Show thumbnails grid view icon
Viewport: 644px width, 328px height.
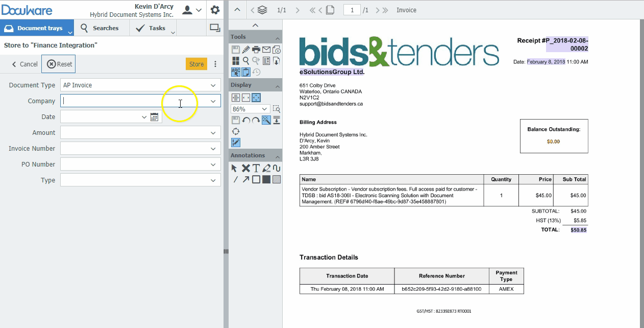tap(236, 61)
